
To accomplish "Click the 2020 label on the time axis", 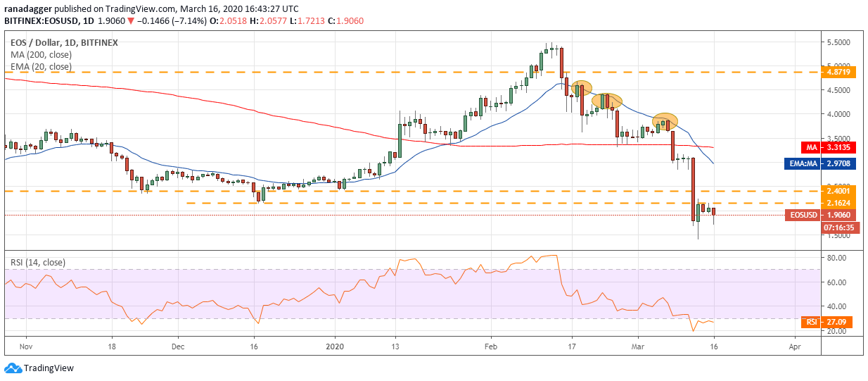I will (335, 346).
